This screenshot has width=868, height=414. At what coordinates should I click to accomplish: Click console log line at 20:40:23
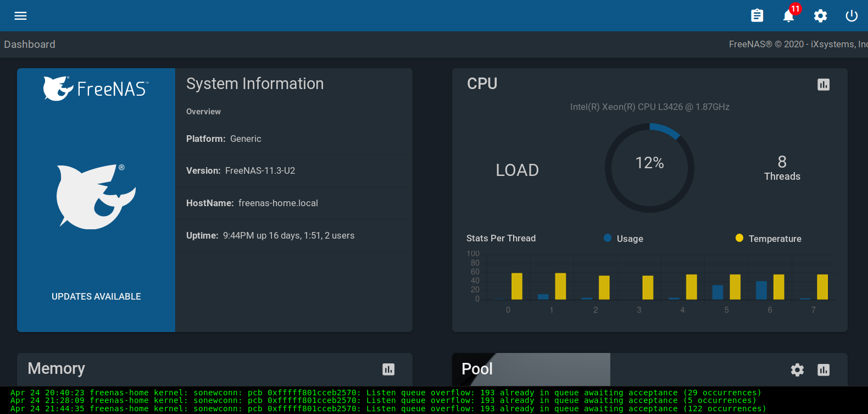click(386, 393)
